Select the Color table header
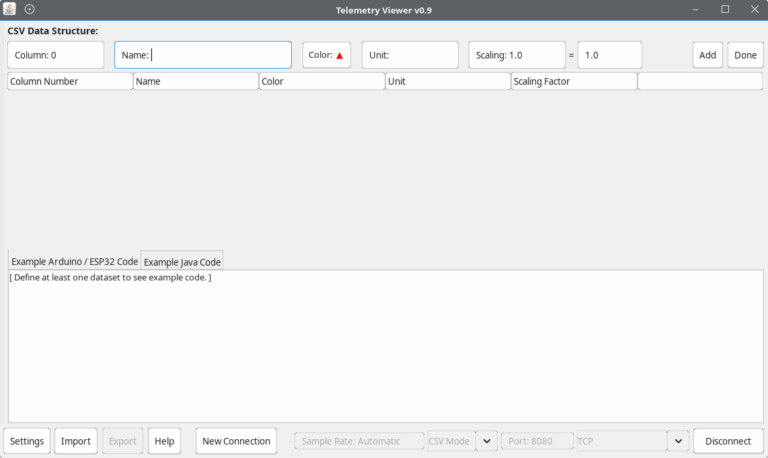 click(322, 81)
